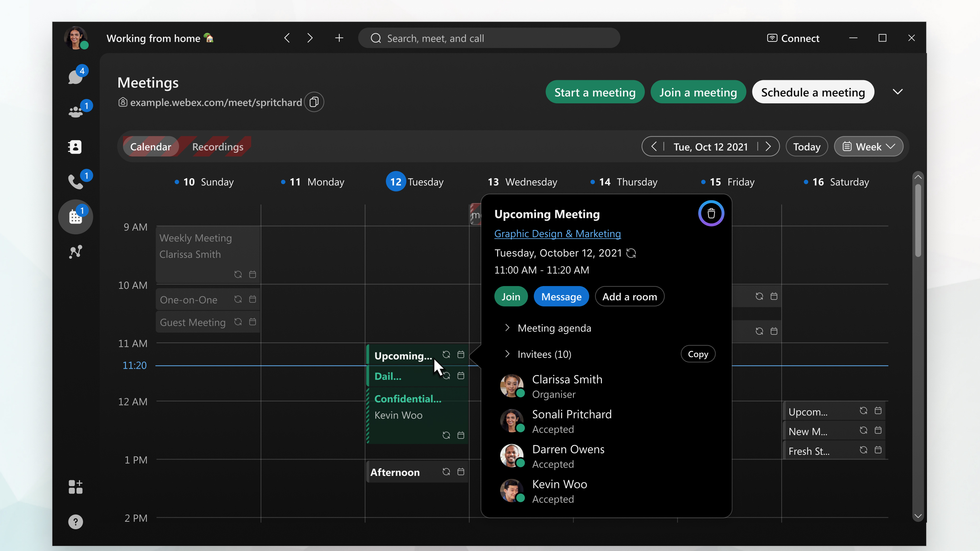Copy the invitees list
The height and width of the screenshot is (551, 980).
click(x=698, y=353)
